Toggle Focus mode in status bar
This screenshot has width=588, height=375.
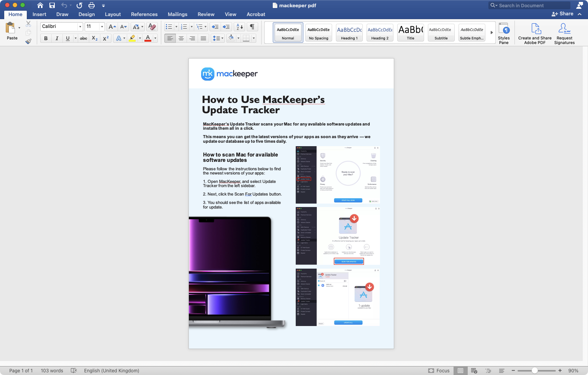tap(439, 370)
